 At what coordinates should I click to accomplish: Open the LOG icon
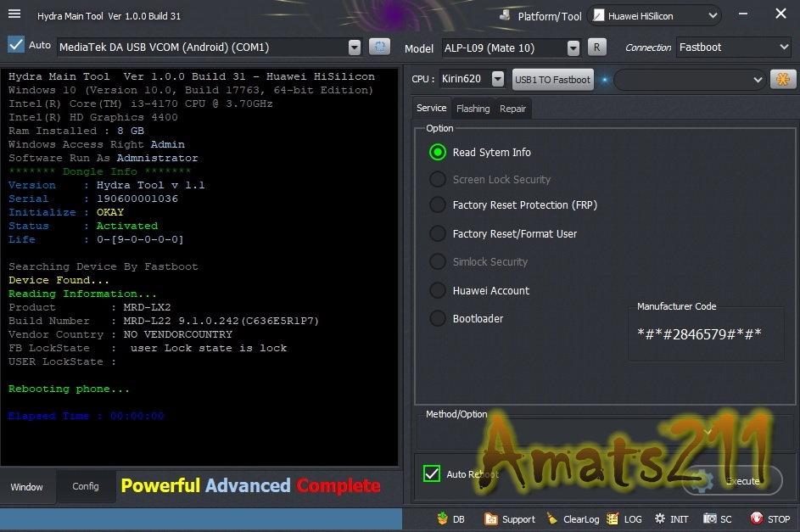[x=613, y=518]
